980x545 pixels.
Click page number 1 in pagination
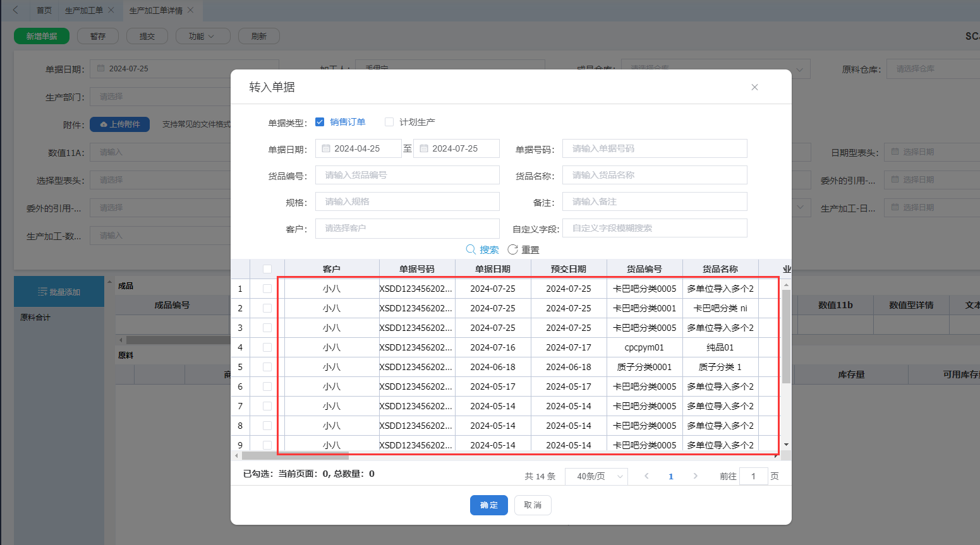coord(671,476)
